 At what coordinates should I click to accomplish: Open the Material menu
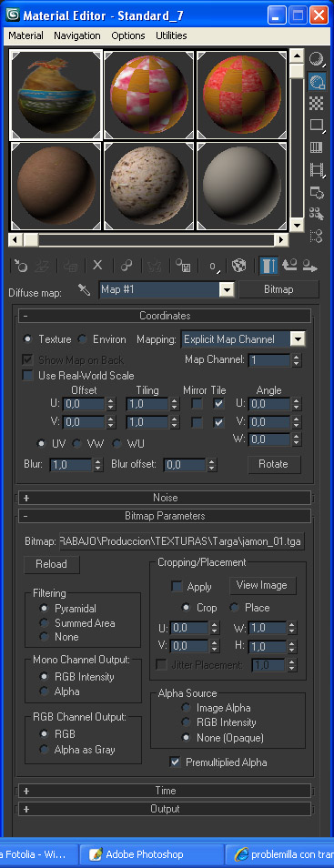25,35
